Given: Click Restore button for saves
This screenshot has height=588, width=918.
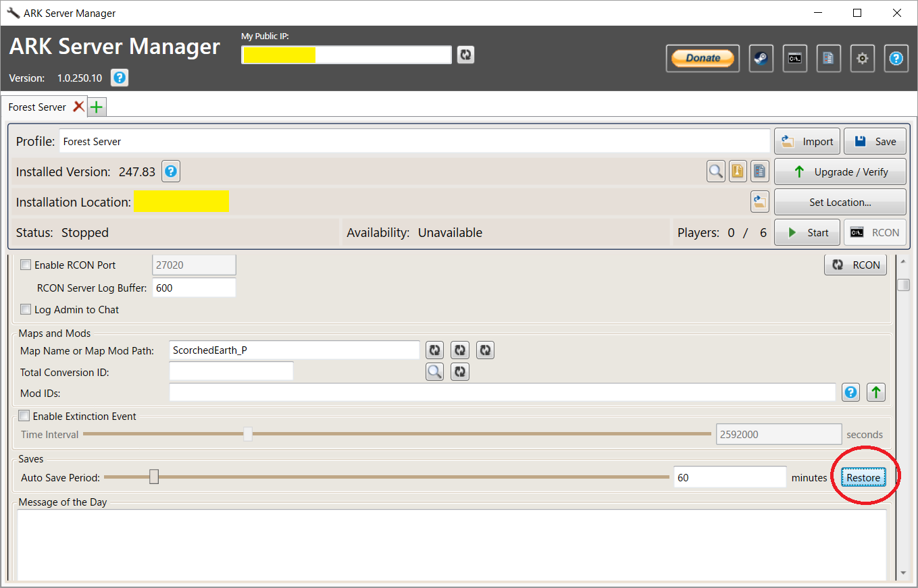Looking at the screenshot, I should tap(863, 478).
